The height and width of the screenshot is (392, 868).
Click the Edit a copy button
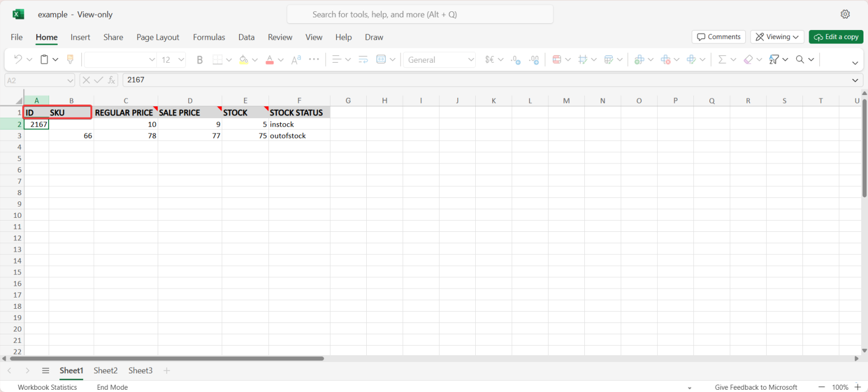point(836,36)
